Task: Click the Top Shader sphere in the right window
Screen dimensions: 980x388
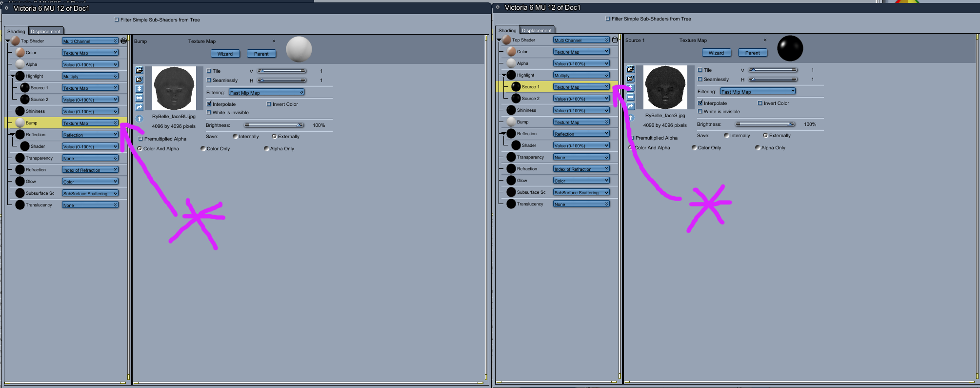Action: tap(506, 40)
